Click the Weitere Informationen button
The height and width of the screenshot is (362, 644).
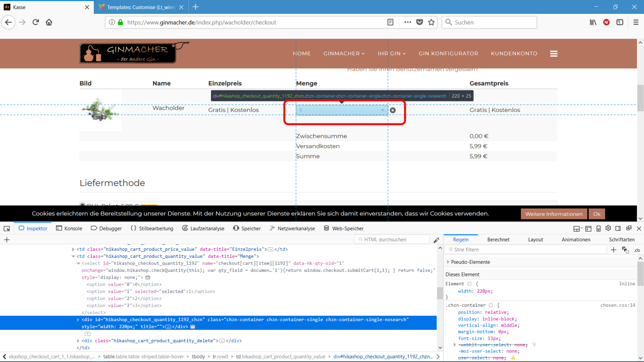pyautogui.click(x=553, y=214)
